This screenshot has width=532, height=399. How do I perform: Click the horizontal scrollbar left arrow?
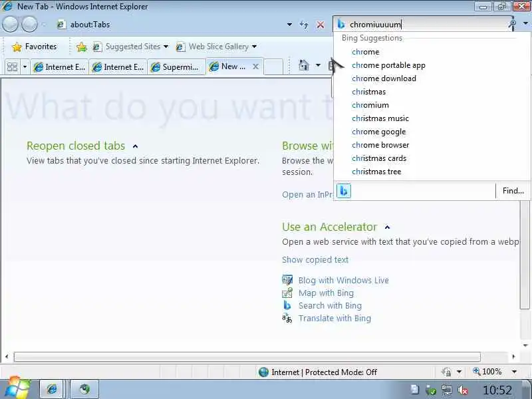(x=7, y=356)
